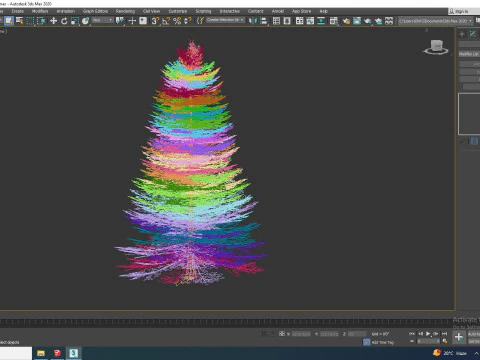The image size is (480, 360).
Task: Activate the Select and Move tool
Action: (53, 21)
